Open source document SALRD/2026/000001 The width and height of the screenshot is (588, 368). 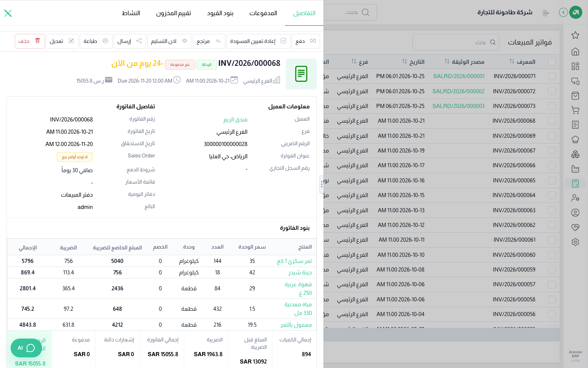click(459, 76)
